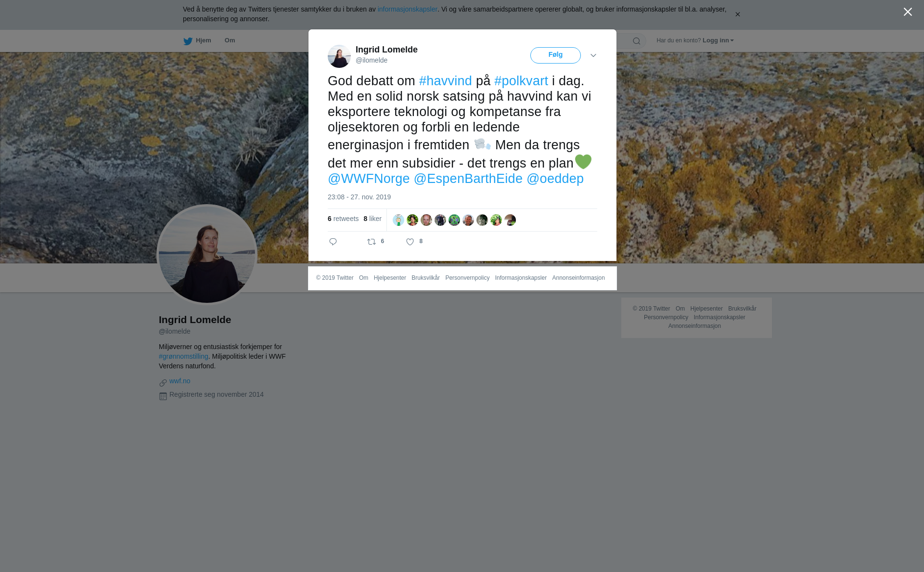Viewport: 924px width, 572px height.
Task: Click first liker avatar thumbnail
Action: pos(398,220)
